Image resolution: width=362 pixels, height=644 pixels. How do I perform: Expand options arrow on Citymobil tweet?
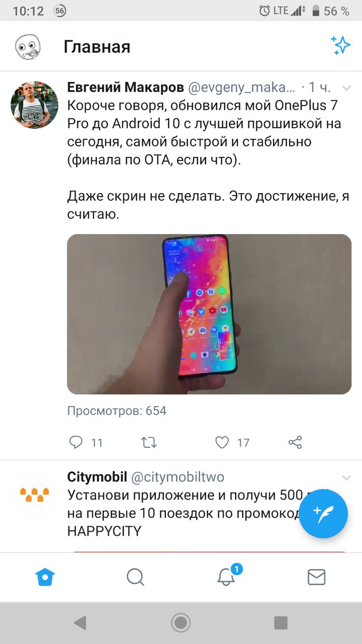[346, 477]
